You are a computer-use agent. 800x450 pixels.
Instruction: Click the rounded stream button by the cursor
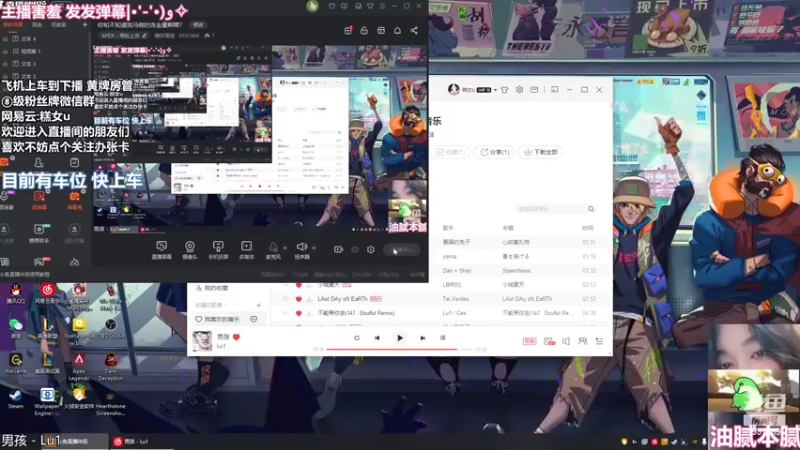click(x=402, y=250)
